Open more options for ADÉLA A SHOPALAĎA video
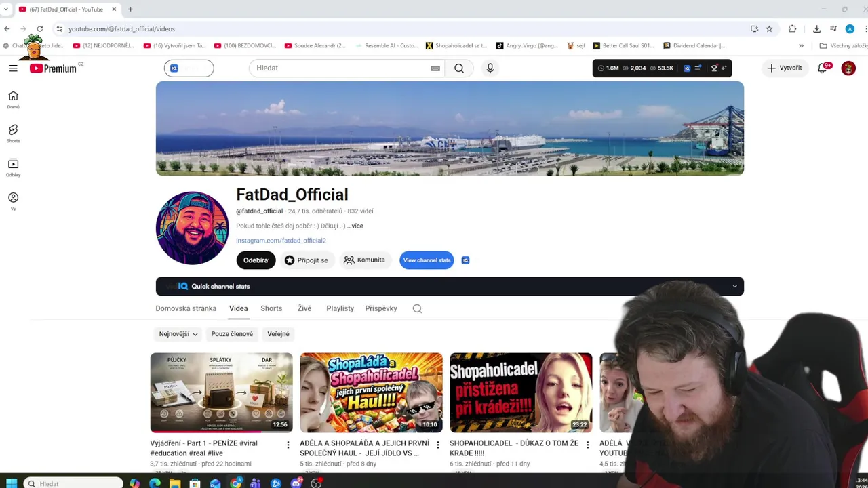This screenshot has height=488, width=868. [437, 445]
